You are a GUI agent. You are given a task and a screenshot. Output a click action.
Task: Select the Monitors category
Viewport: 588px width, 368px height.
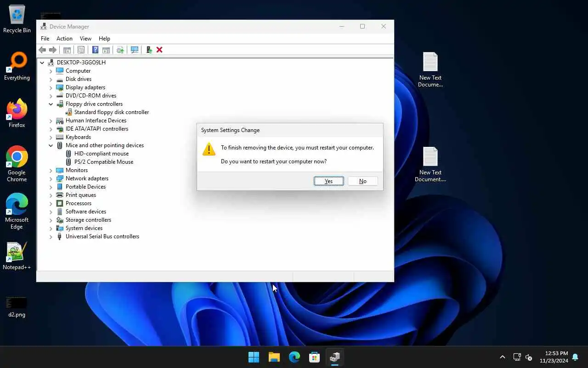pyautogui.click(x=76, y=170)
